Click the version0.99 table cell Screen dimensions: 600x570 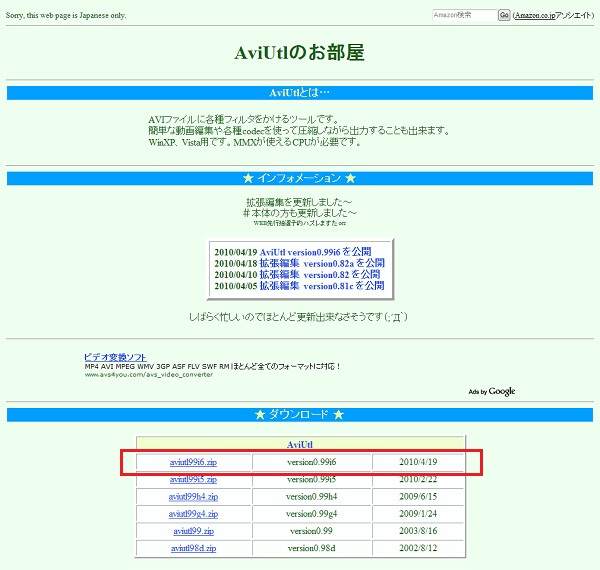click(x=311, y=531)
